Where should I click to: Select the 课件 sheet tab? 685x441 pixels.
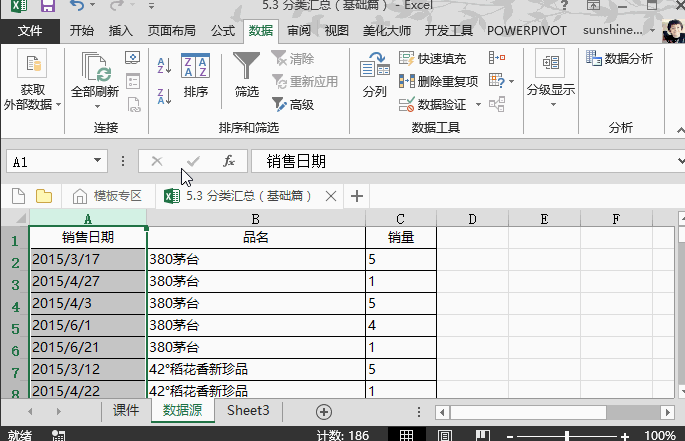coord(126,410)
